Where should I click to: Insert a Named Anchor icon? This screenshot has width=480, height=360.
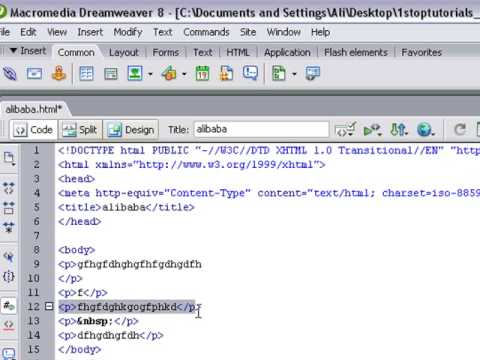click(x=59, y=73)
